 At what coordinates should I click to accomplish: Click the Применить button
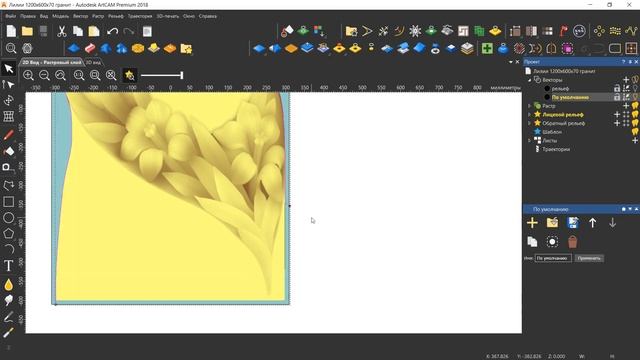tap(589, 258)
